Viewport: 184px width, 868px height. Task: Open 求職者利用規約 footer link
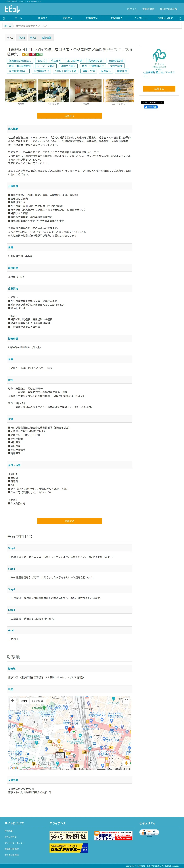click(12, 849)
